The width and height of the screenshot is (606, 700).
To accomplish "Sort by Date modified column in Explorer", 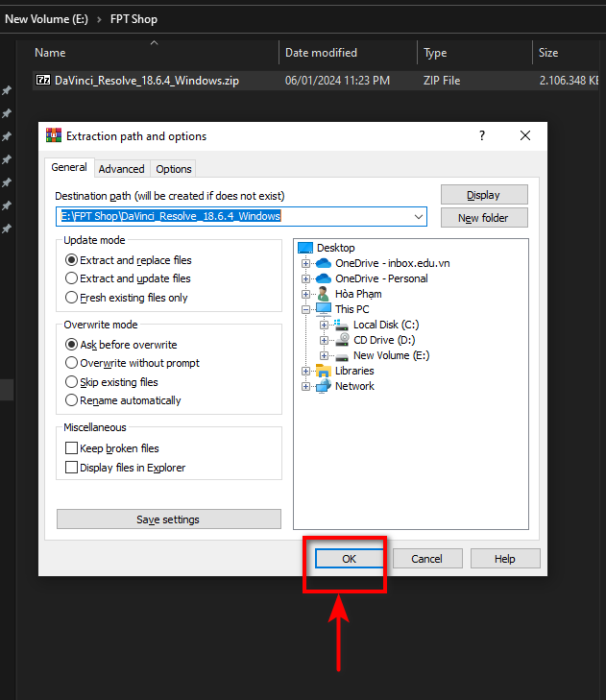I will [x=321, y=53].
